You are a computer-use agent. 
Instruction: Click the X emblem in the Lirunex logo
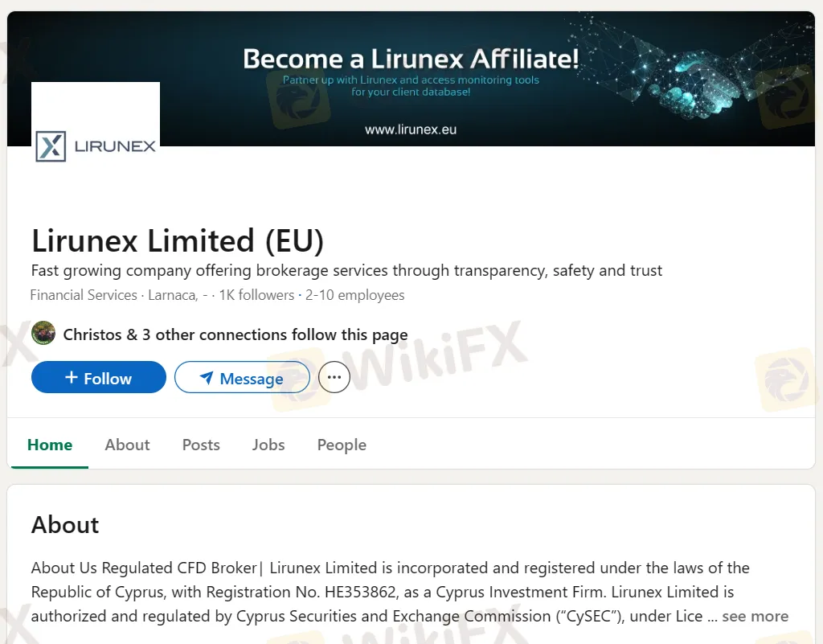point(51,146)
